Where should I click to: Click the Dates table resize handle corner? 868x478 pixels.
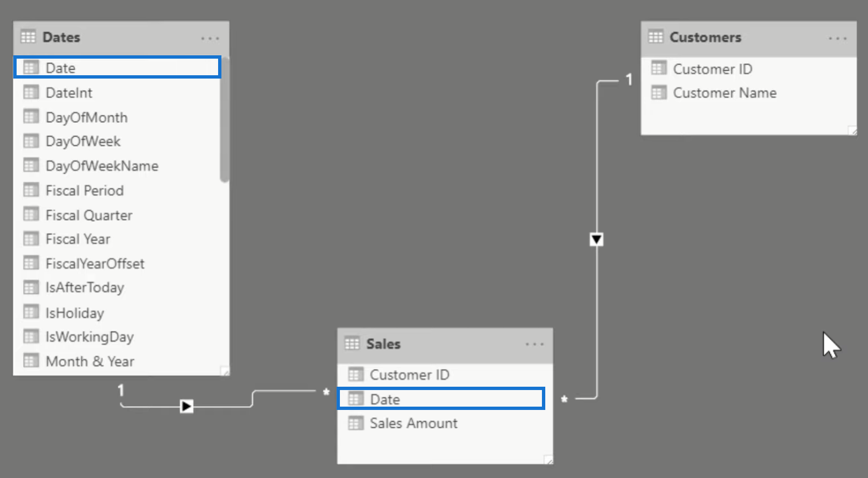coord(225,371)
